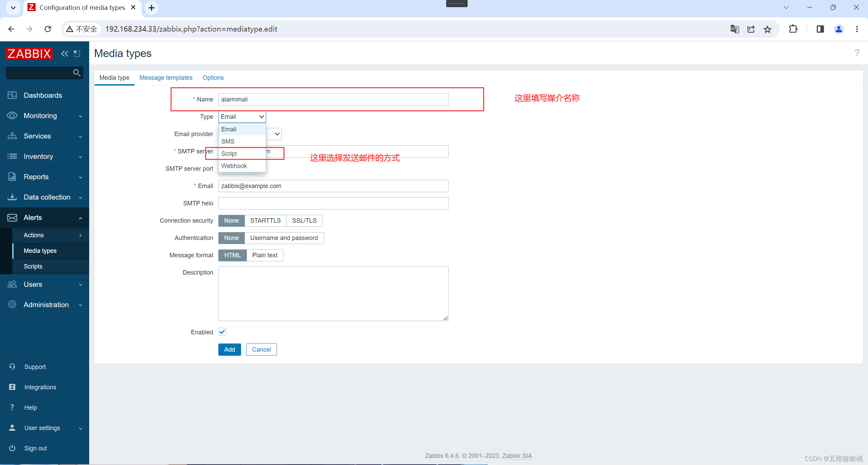
Task: Choose SMS from the Type list
Action: (x=242, y=142)
